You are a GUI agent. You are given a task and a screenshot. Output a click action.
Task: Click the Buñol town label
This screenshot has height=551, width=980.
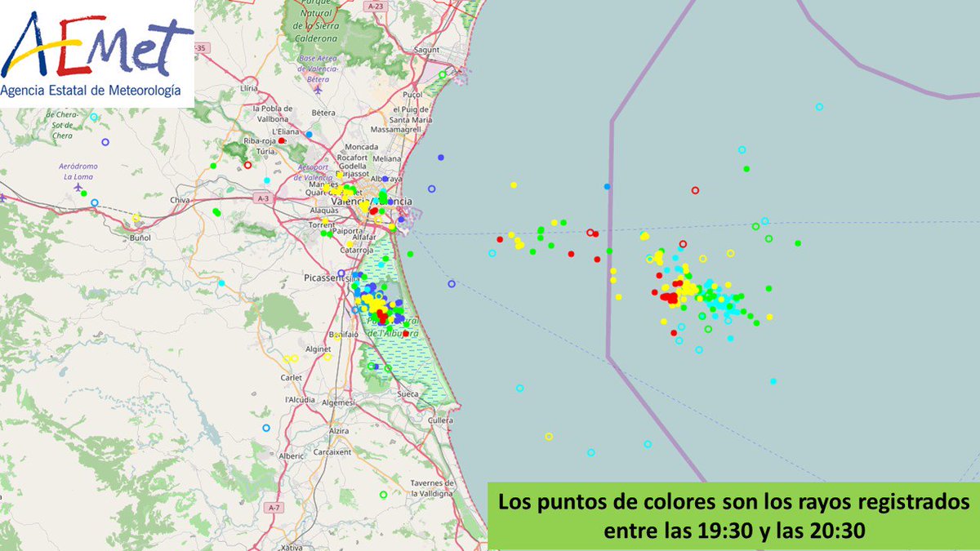[140, 238]
